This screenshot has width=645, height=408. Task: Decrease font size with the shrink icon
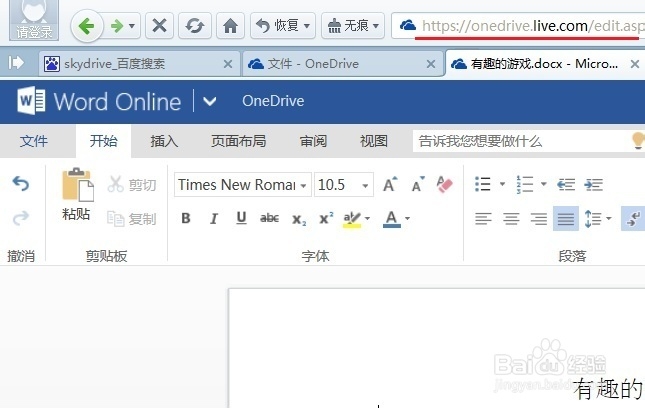click(x=418, y=185)
